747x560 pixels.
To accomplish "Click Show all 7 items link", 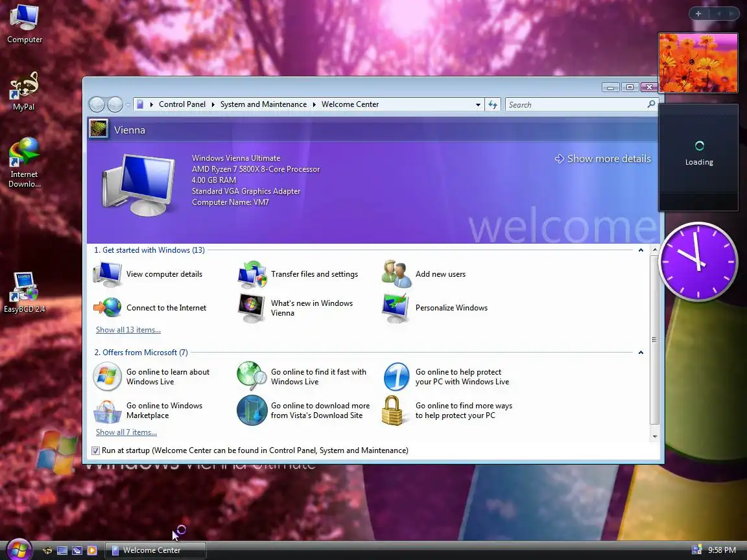I will click(x=126, y=432).
